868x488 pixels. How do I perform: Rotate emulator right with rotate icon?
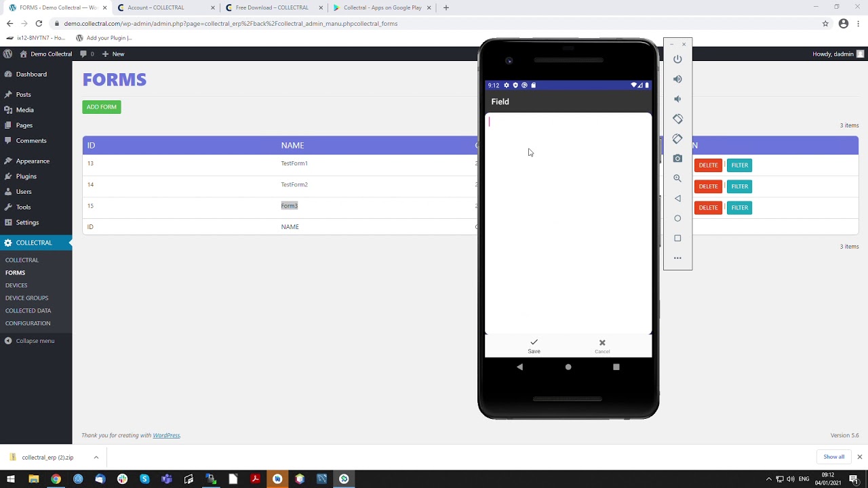tap(677, 138)
